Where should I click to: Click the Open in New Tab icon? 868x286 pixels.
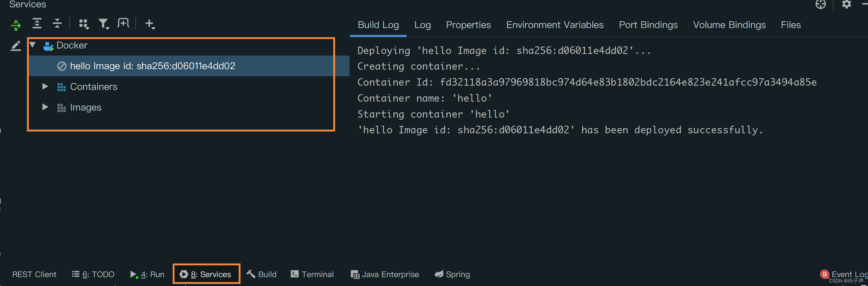(x=123, y=23)
